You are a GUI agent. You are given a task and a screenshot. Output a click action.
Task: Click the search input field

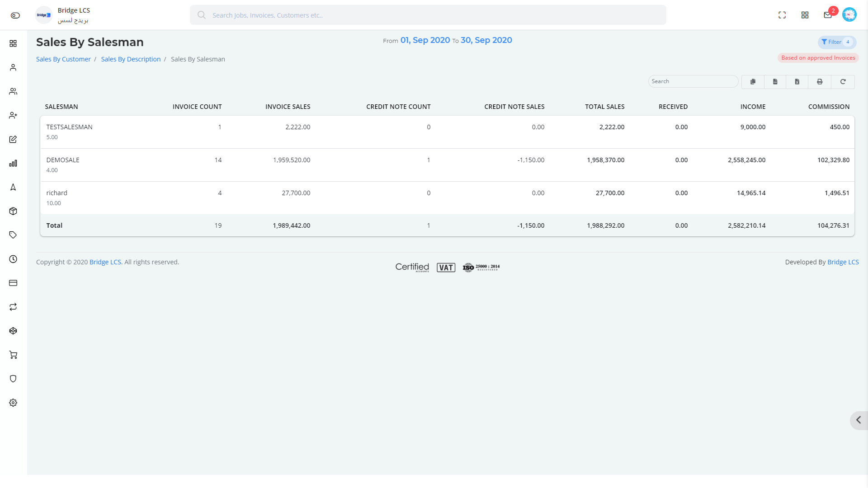693,81
